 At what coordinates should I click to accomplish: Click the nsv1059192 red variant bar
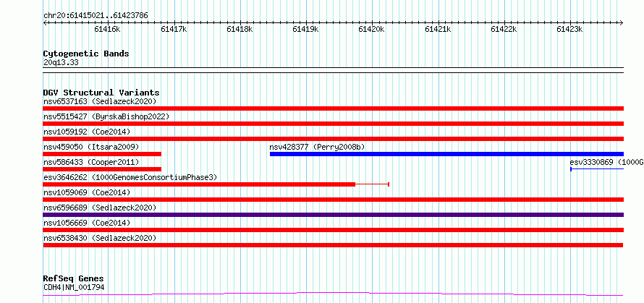tap(334, 139)
